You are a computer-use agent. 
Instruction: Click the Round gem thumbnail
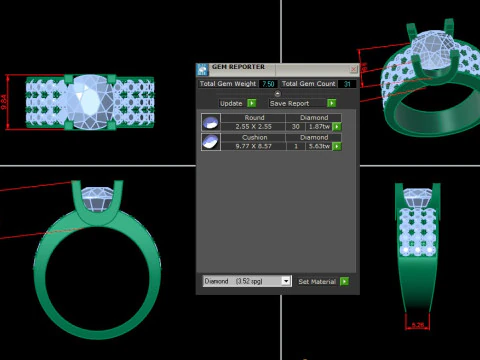(211, 122)
